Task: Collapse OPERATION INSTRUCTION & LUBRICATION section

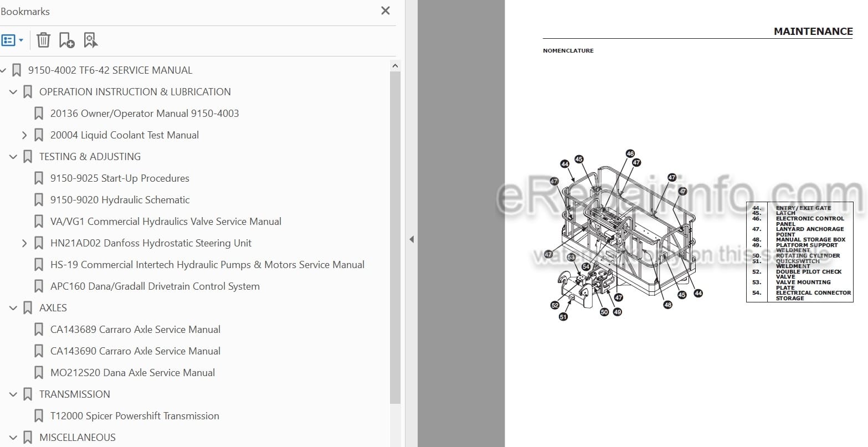Action: click(x=13, y=92)
